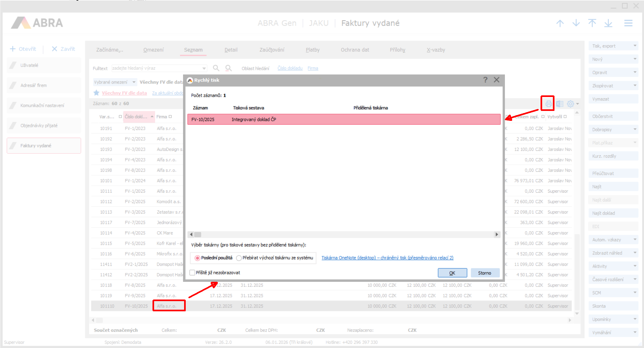Click the first fulltext search magnifier icon
This screenshot has height=348, width=644.
[216, 68]
